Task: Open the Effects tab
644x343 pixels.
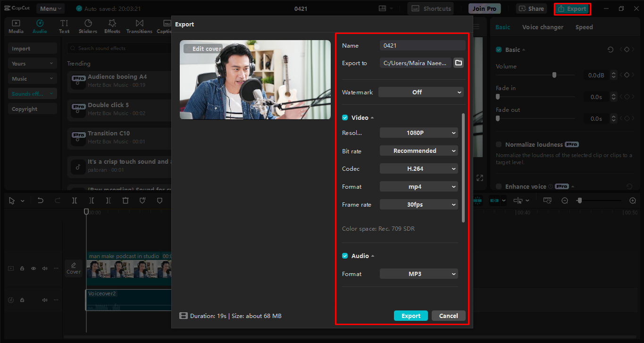Action: [x=112, y=26]
